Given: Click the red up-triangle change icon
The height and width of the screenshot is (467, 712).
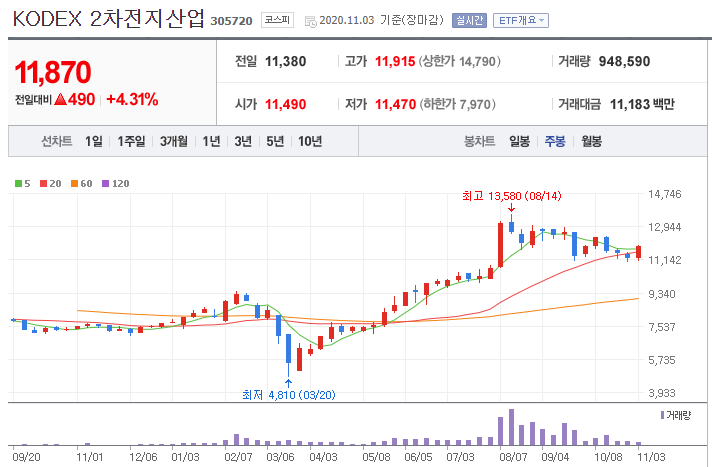Looking at the screenshot, I should click(60, 99).
